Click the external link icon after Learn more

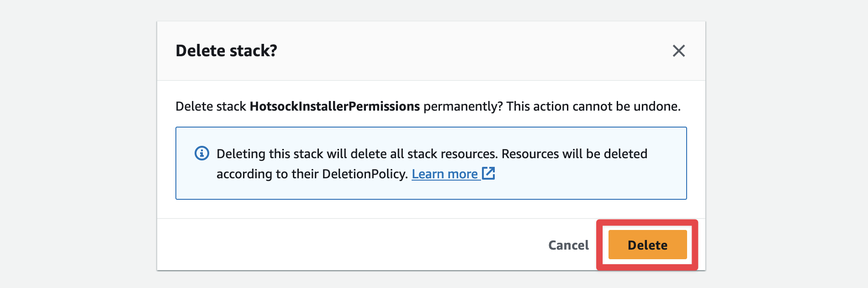pyautogui.click(x=488, y=173)
